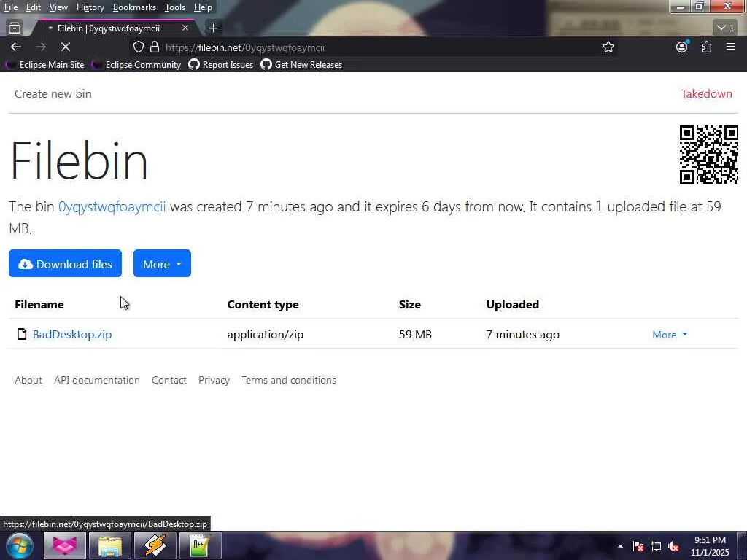Viewport: 747px width, 560px height.
Task: Click the red Takedown link
Action: coord(706,94)
